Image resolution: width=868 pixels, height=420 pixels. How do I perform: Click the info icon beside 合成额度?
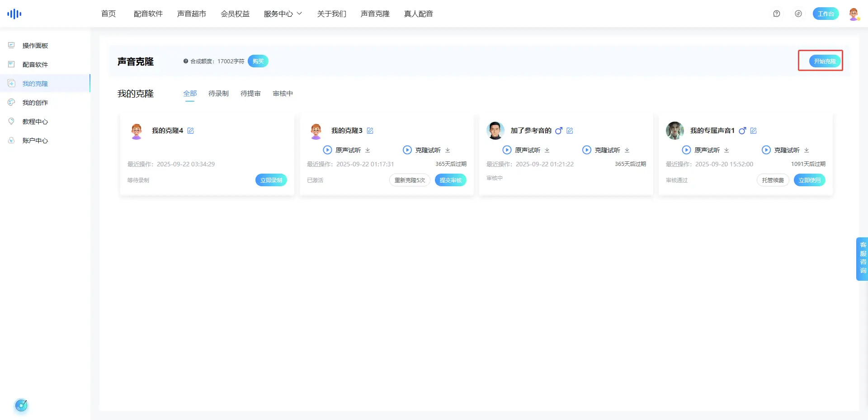(x=185, y=61)
